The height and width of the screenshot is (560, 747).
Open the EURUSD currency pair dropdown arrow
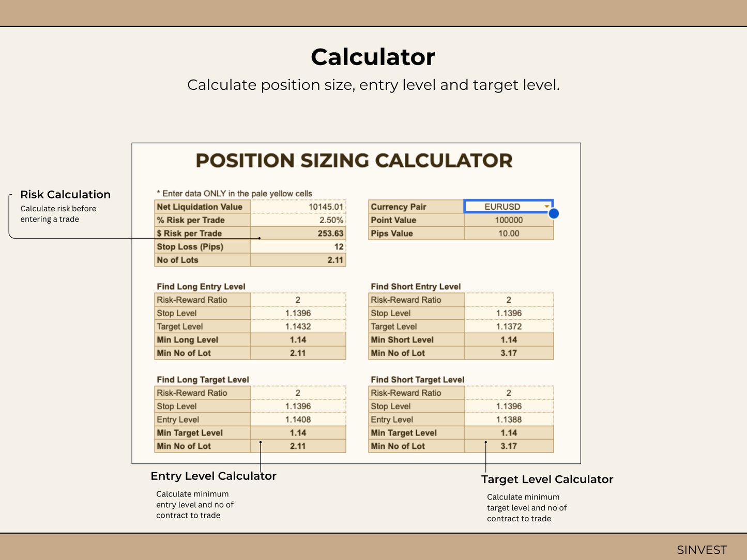[x=546, y=207]
